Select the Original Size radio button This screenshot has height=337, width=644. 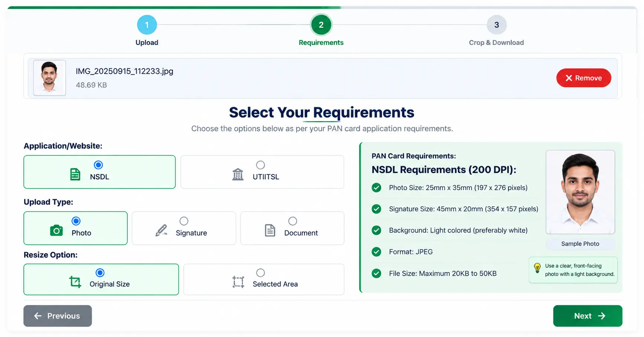coord(100,273)
